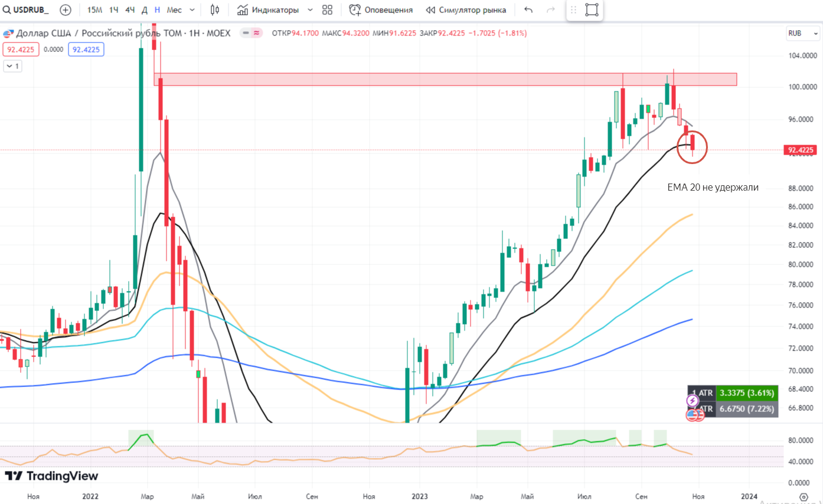Launch the Симулятор рынка replay
823x504 pixels.
[x=466, y=10]
